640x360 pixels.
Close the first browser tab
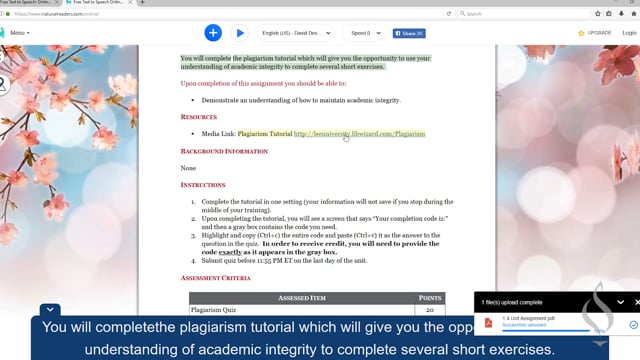point(57,2)
